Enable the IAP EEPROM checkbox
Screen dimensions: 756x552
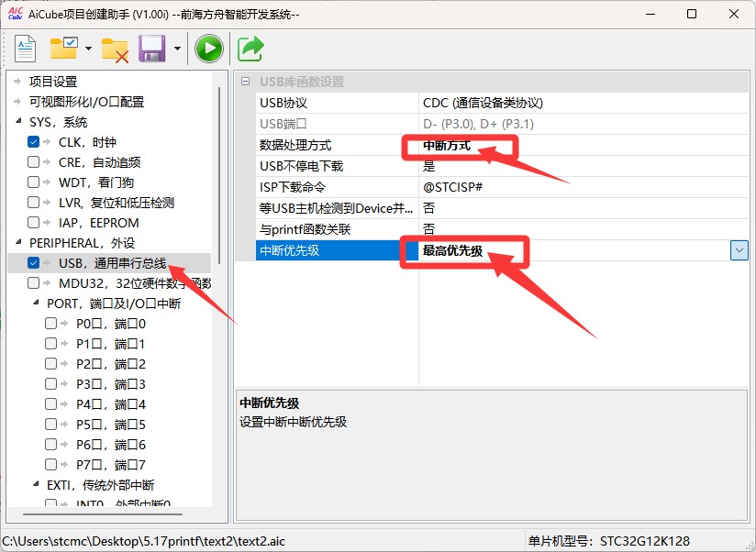(x=33, y=223)
